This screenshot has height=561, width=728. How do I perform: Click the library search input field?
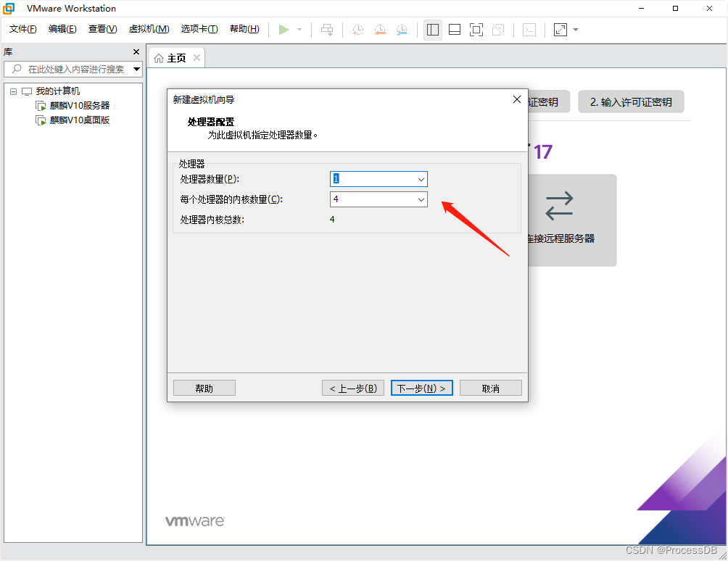73,69
